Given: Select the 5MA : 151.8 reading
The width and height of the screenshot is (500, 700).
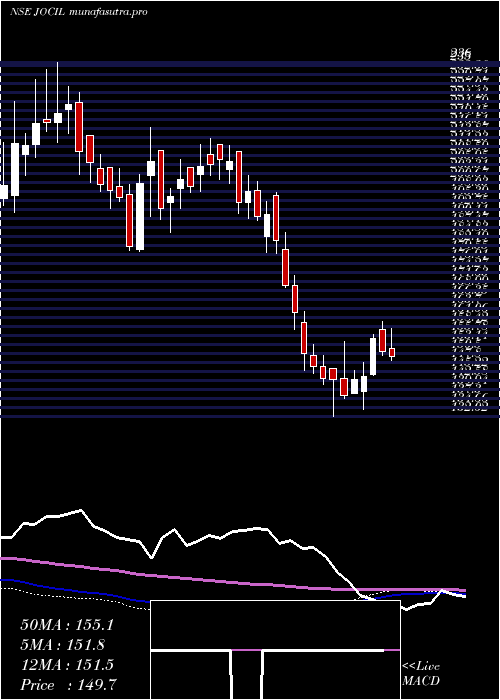Looking at the screenshot, I should click(62, 645).
